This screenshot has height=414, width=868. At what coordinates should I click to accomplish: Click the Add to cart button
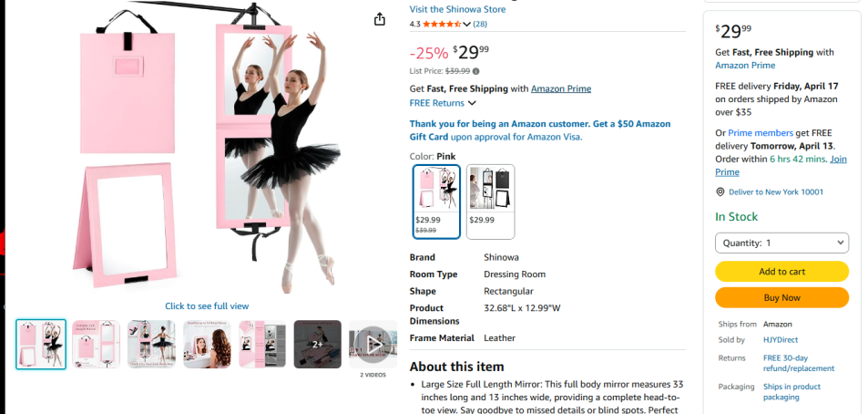(781, 272)
